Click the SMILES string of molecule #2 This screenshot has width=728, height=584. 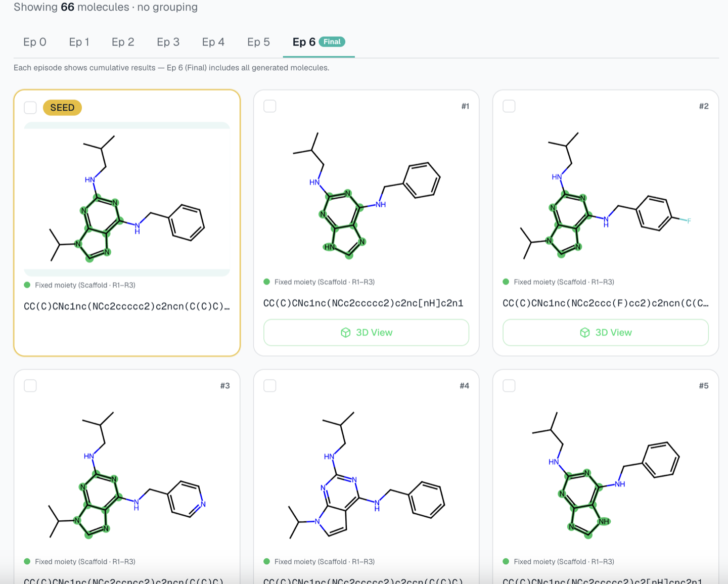coord(606,303)
